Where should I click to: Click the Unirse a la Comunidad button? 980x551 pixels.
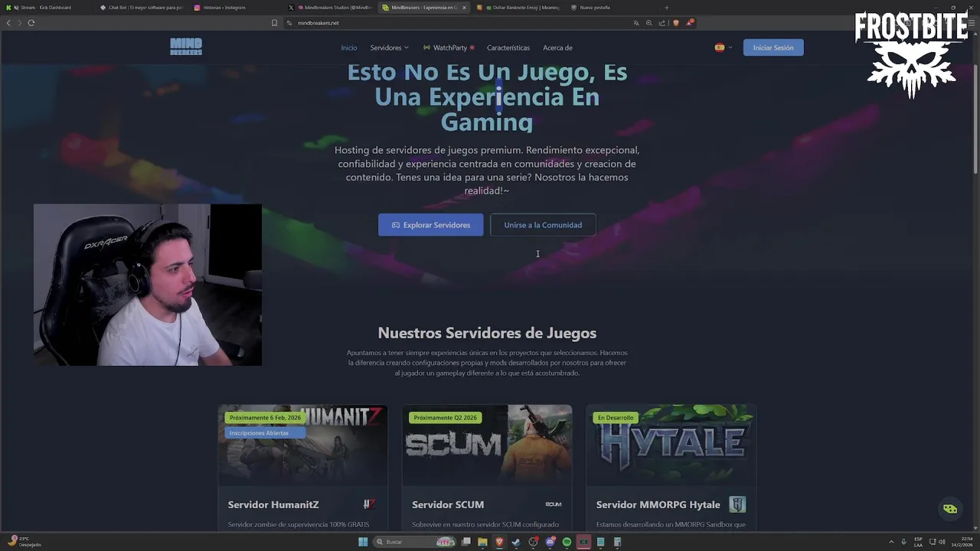point(543,225)
